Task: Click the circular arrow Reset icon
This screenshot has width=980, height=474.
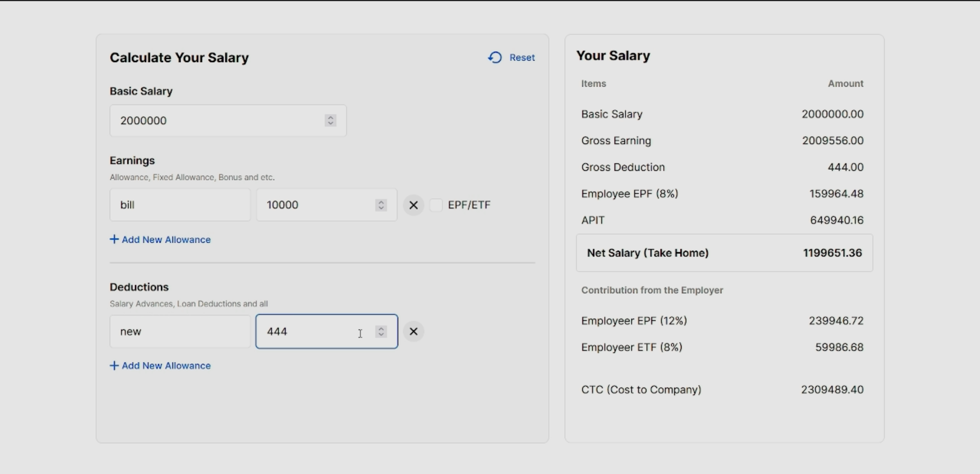Action: [x=495, y=58]
